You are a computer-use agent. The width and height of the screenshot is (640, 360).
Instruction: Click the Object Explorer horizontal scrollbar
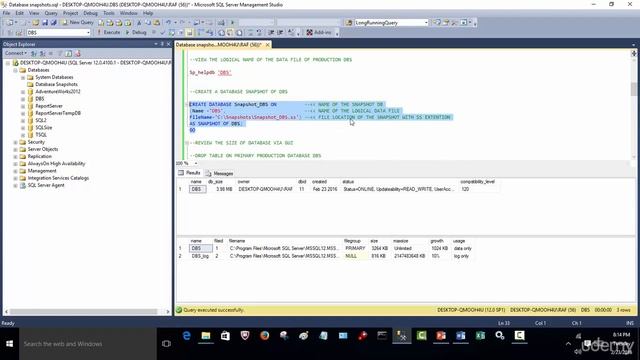[84, 311]
